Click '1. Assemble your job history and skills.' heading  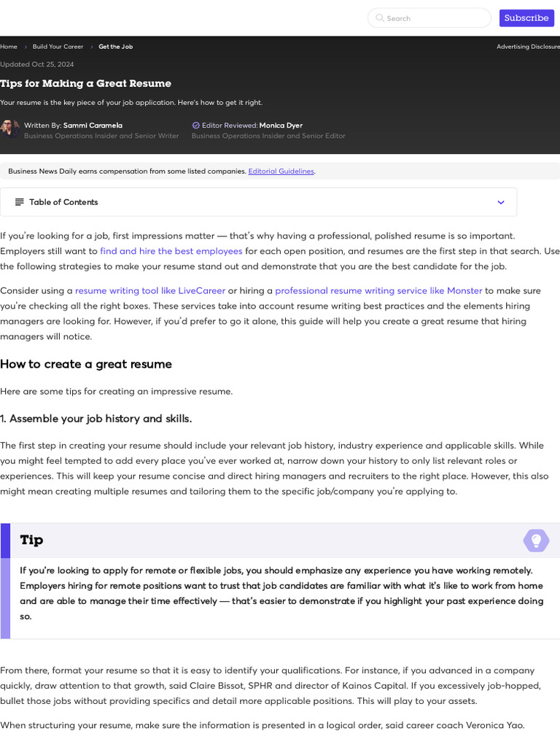tap(96, 419)
